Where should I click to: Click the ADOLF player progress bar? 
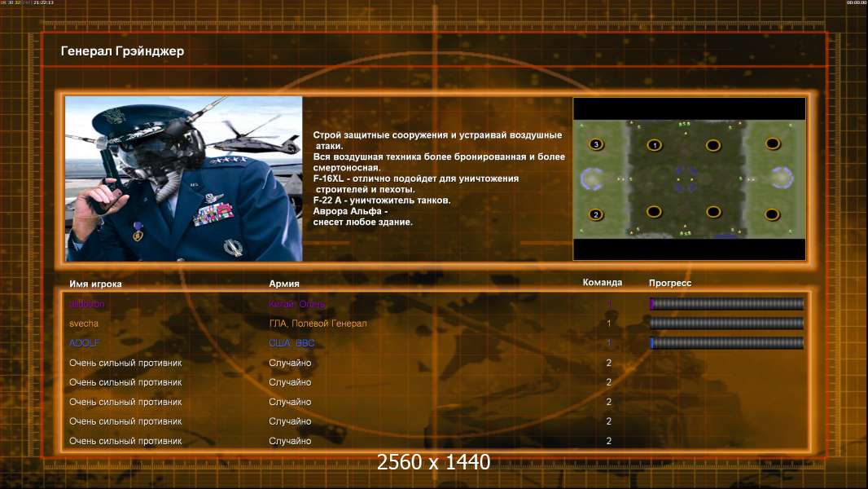tap(726, 343)
